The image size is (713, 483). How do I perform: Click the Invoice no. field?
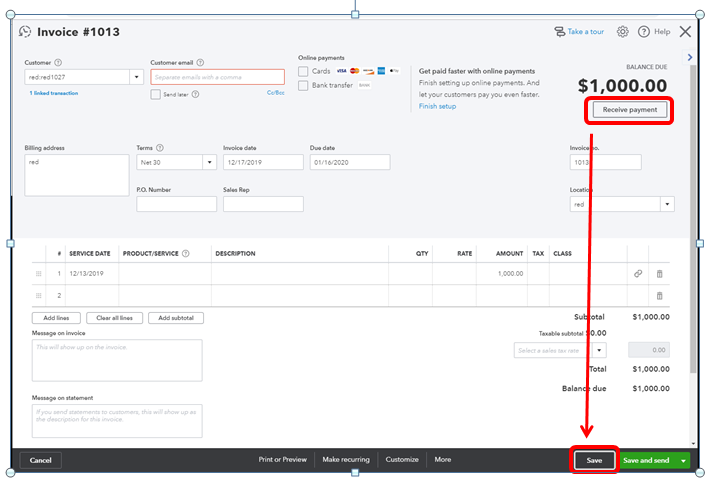(606, 162)
